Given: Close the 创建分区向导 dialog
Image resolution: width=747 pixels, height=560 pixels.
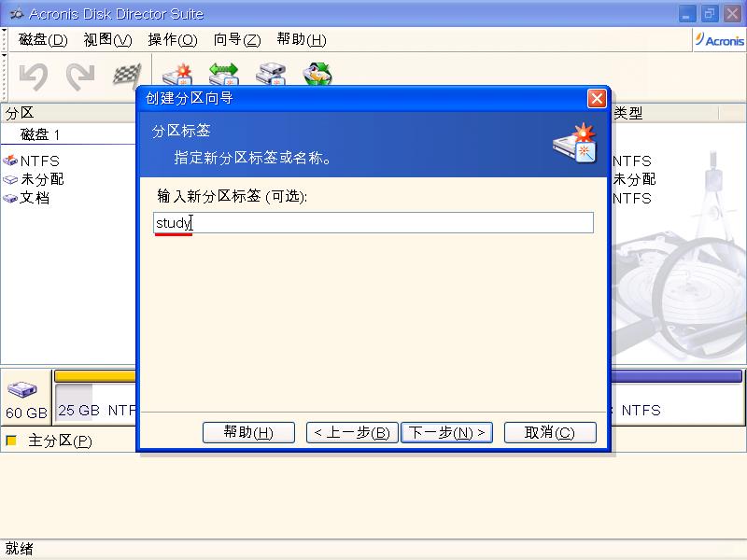Looking at the screenshot, I should [597, 98].
